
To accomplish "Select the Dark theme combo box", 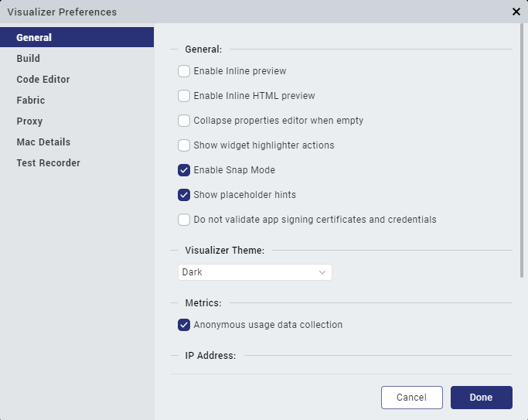I will point(255,272).
